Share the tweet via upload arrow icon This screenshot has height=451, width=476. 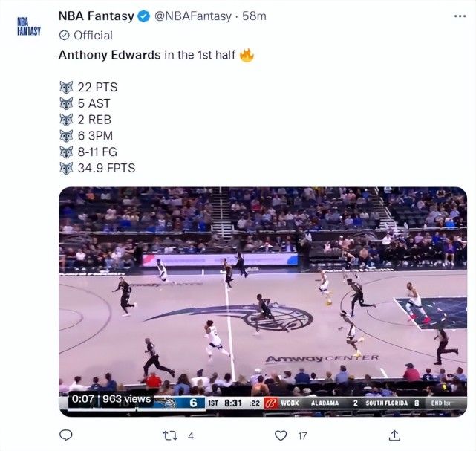[394, 435]
